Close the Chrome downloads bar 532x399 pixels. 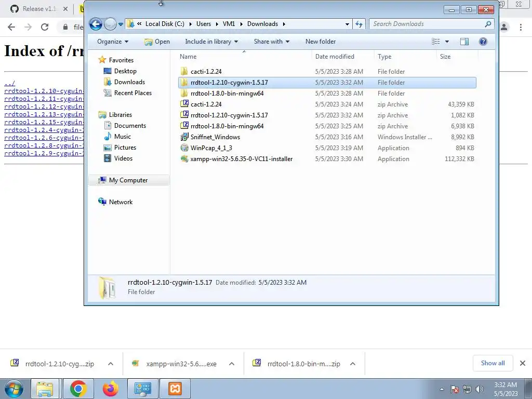point(523,363)
